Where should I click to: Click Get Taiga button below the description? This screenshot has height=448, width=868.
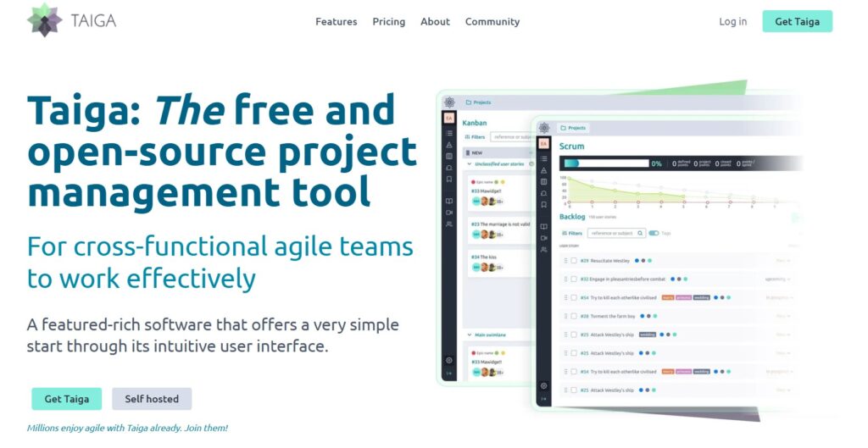[66, 399]
